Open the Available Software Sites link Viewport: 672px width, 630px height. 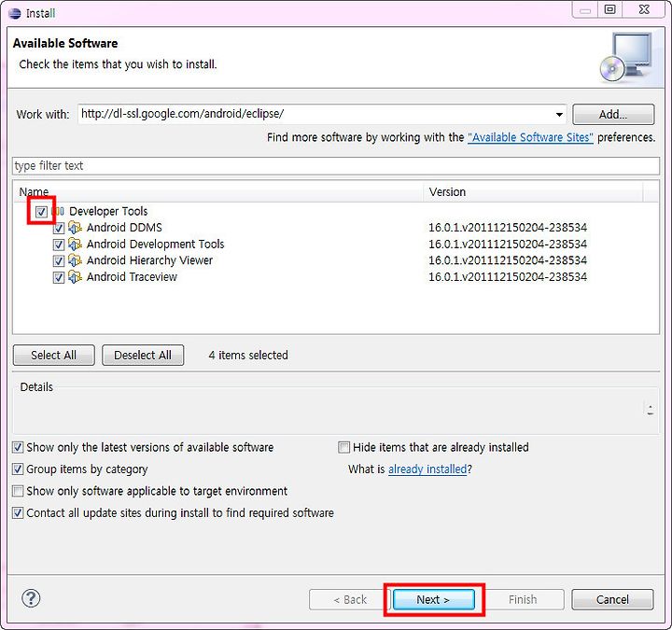click(530, 137)
